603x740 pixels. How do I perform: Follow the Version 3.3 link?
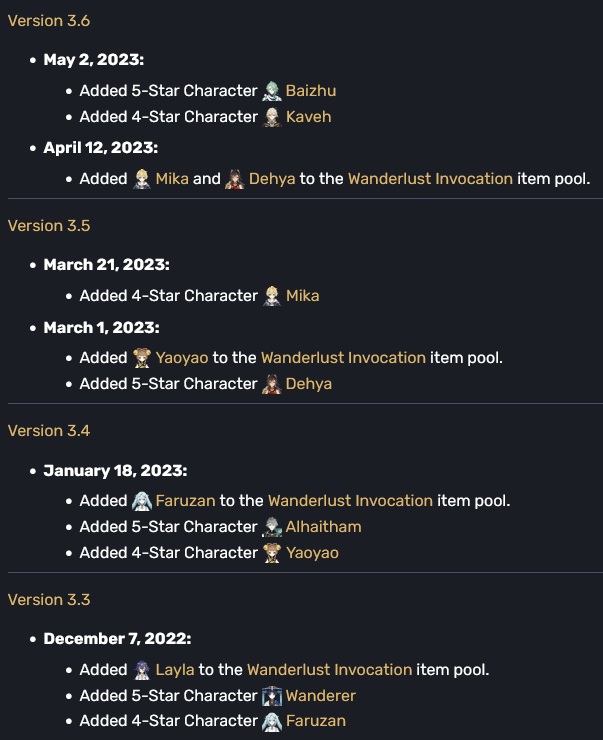pyautogui.click(x=49, y=600)
